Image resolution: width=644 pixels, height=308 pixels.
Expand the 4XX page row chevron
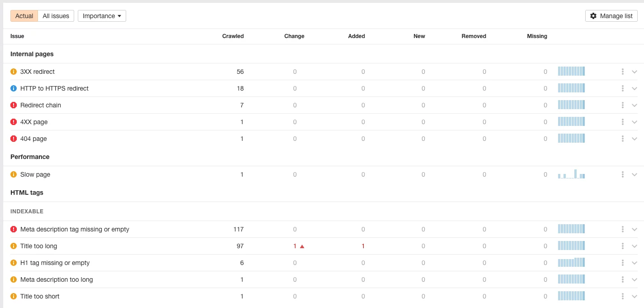[635, 122]
